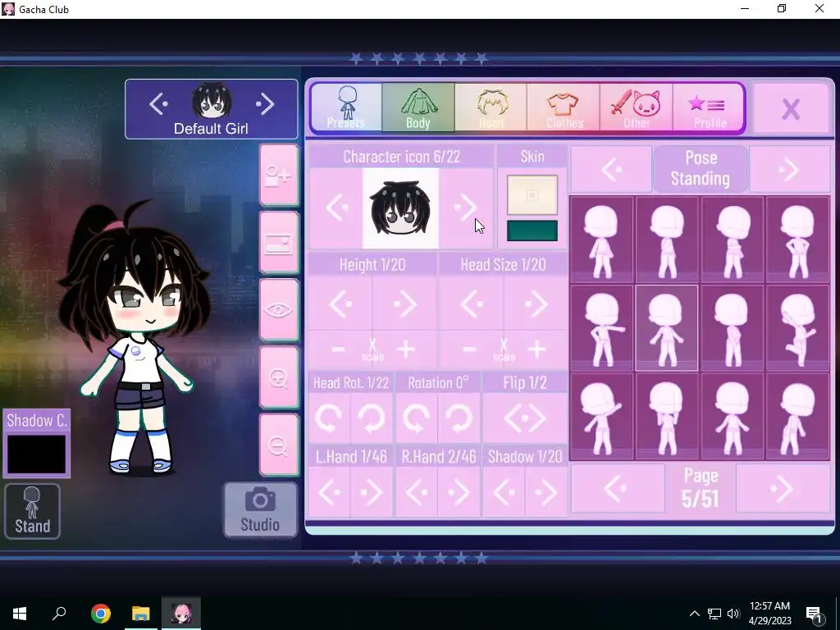Click the add character icon
The height and width of the screenshot is (630, 840).
click(279, 176)
